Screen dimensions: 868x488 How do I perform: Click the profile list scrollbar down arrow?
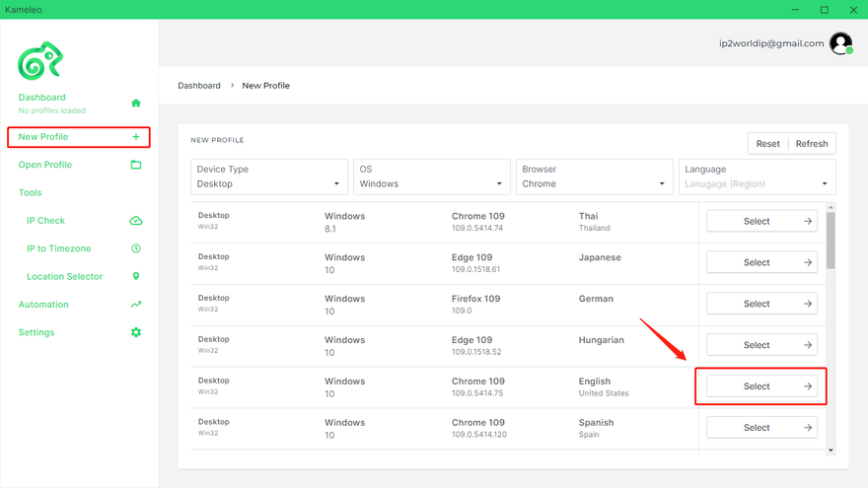(x=831, y=451)
